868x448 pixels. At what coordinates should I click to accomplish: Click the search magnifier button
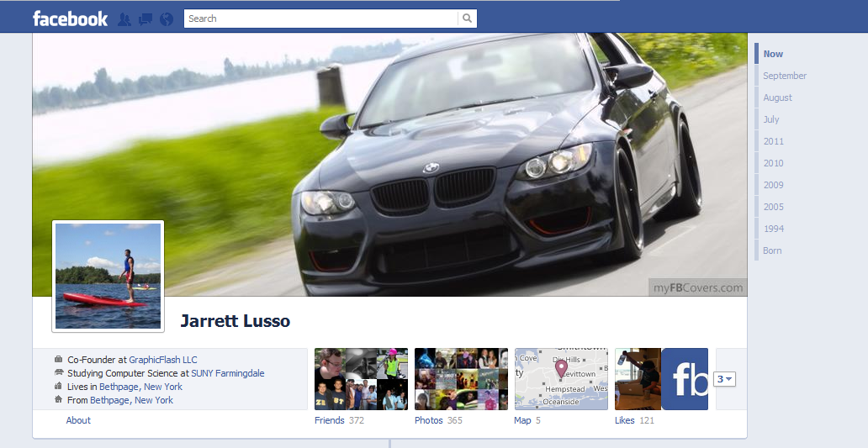467,18
